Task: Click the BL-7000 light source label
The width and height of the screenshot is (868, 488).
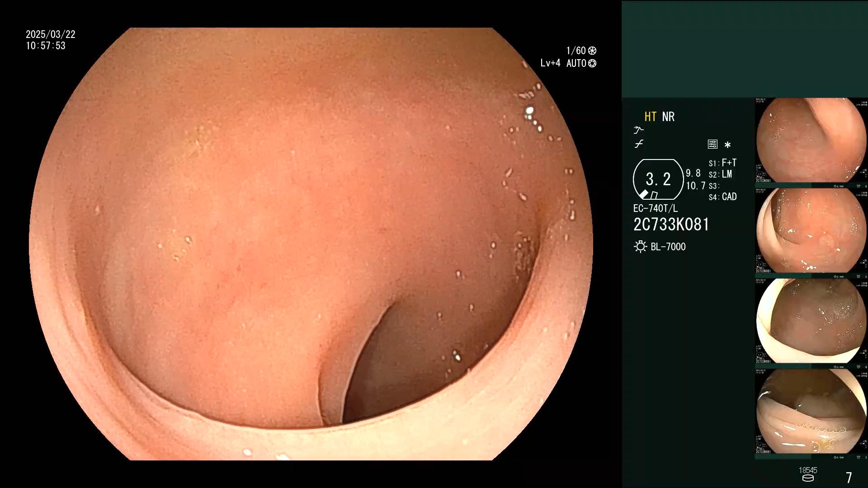Action: pyautogui.click(x=668, y=247)
